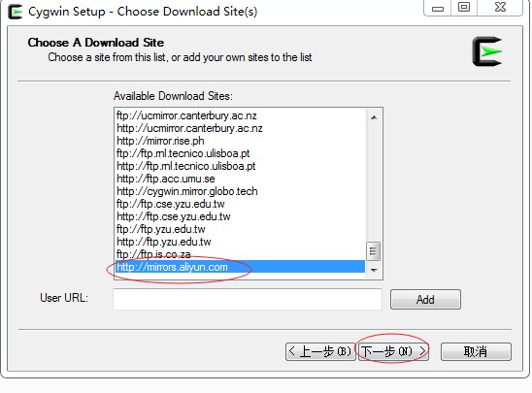Screen dimensions: 532x393
Task: Close the Cygwin Setup window
Action: (500, 8)
